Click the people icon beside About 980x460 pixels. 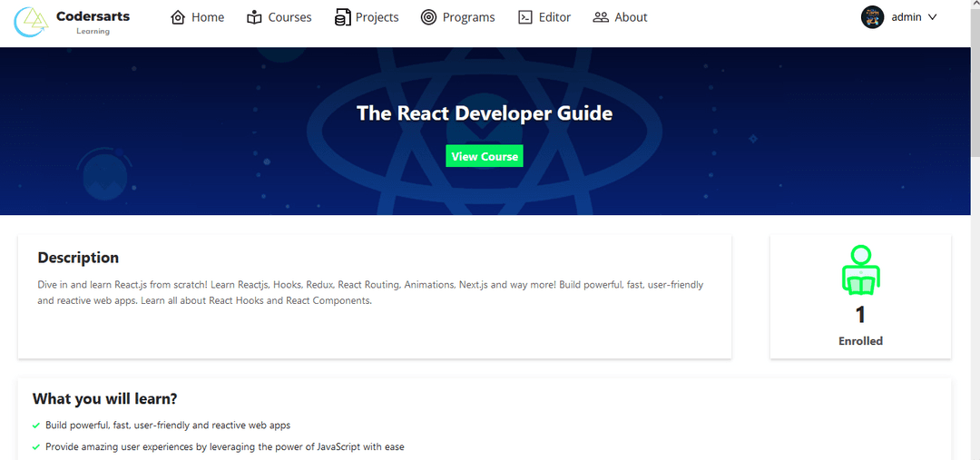tap(601, 17)
